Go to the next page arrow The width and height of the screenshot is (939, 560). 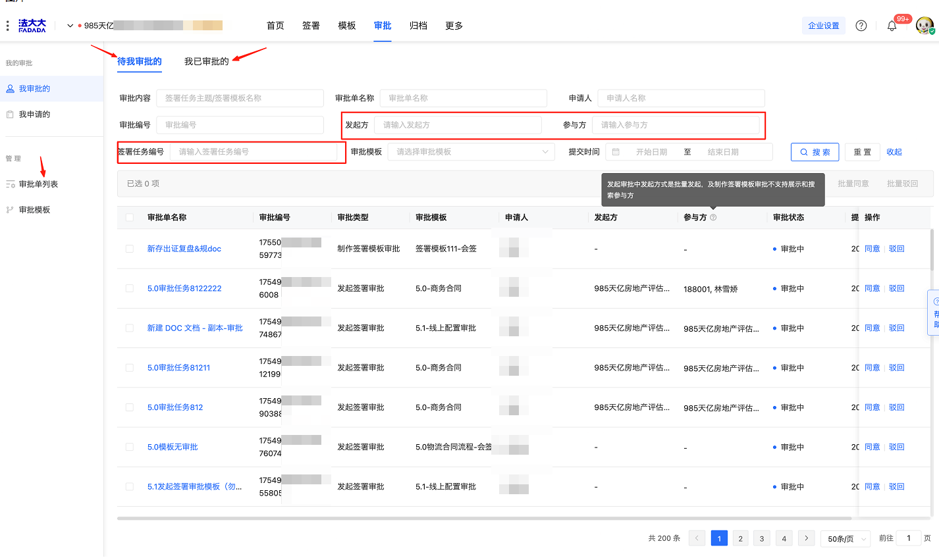point(807,538)
